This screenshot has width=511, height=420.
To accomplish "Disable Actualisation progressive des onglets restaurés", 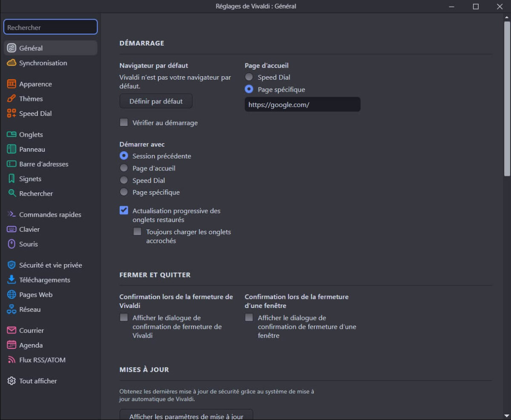I will tap(124, 210).
